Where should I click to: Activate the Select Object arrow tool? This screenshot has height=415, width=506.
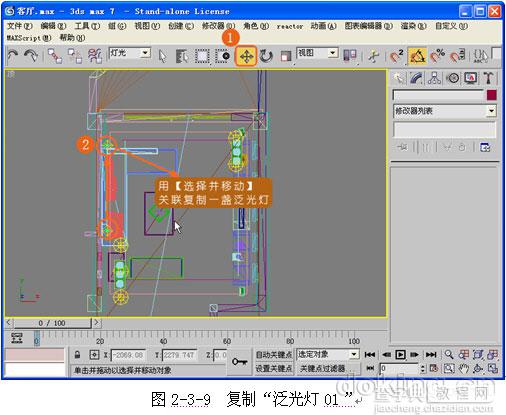[162, 56]
